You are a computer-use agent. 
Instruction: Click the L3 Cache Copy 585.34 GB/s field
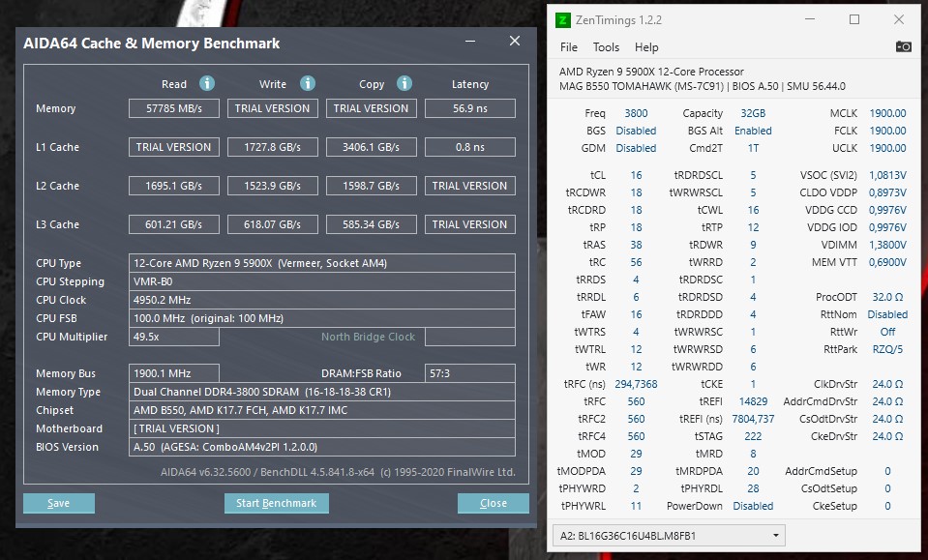coord(371,224)
